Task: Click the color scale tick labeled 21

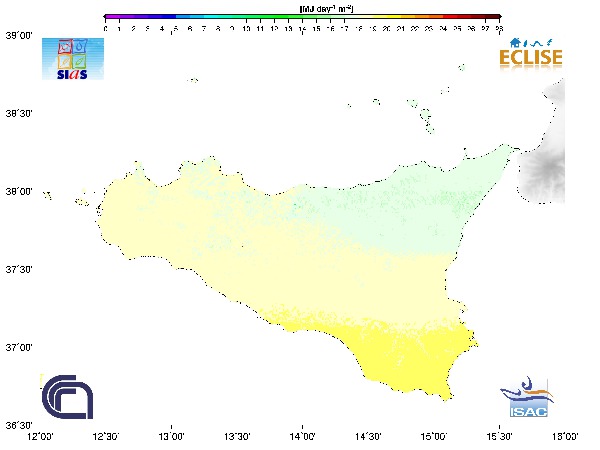Action: tap(401, 29)
